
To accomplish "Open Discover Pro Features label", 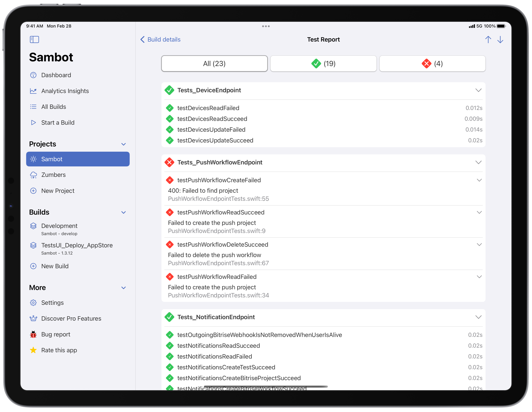I will pos(71,319).
